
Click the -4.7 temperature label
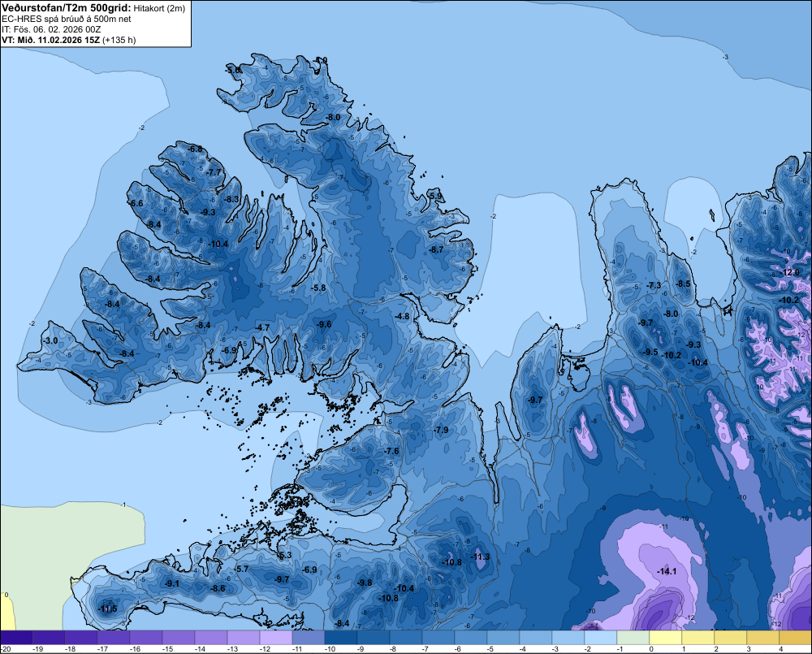[x=262, y=327]
